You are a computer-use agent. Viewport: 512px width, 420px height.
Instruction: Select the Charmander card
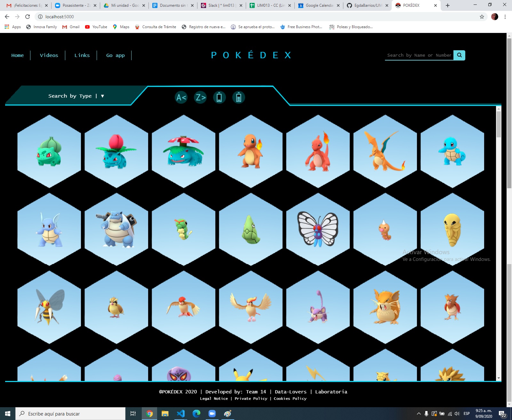click(x=251, y=151)
